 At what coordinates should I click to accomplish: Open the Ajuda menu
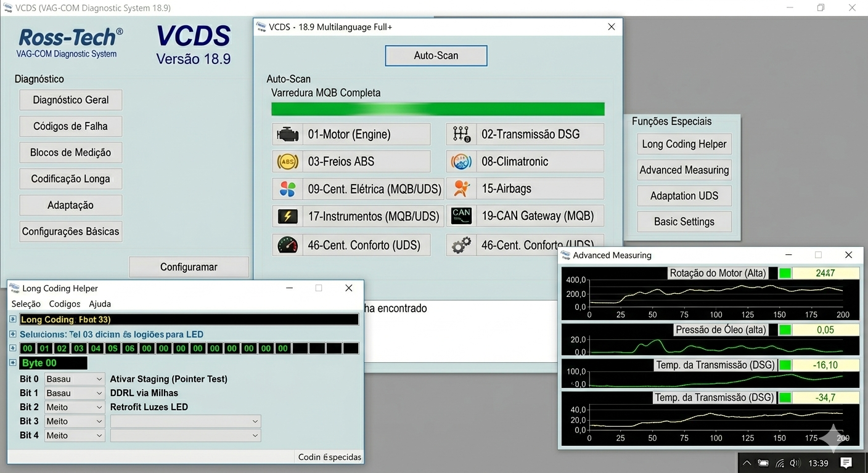pyautogui.click(x=100, y=304)
